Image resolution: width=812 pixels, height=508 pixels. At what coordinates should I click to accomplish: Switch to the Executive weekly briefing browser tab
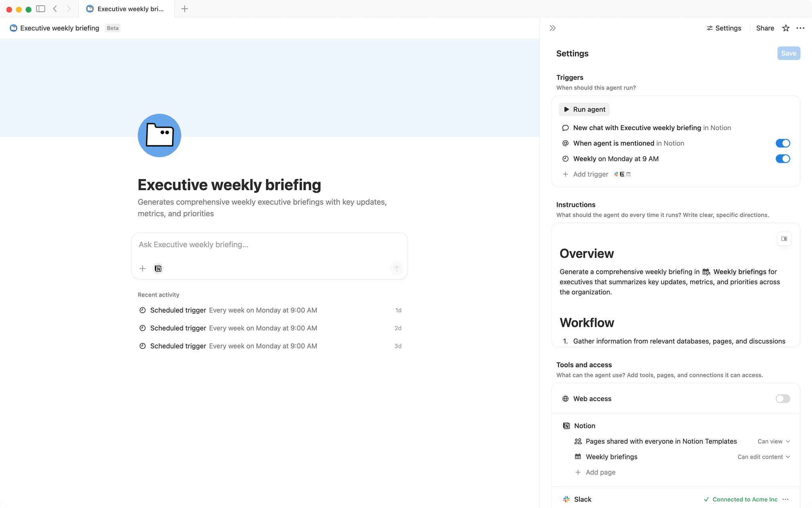tap(127, 8)
